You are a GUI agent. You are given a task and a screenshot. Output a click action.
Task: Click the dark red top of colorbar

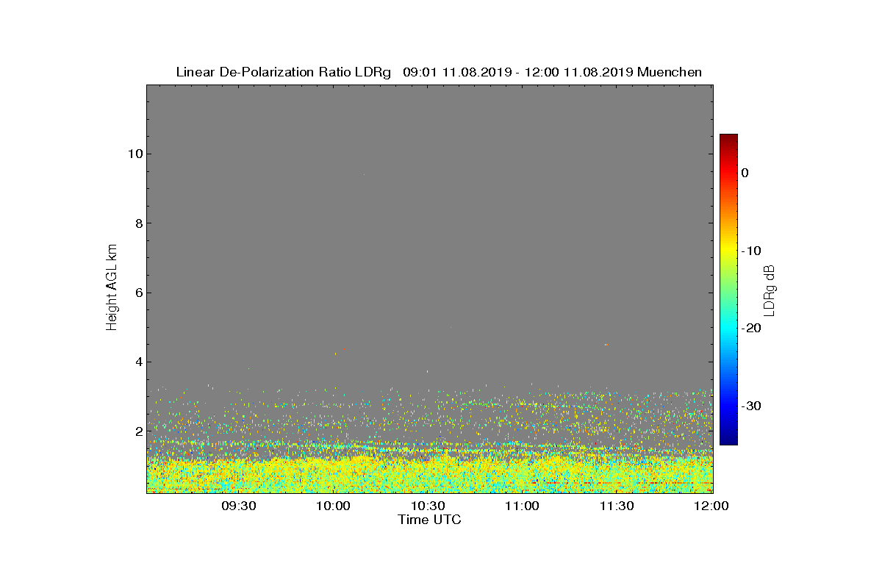(728, 138)
